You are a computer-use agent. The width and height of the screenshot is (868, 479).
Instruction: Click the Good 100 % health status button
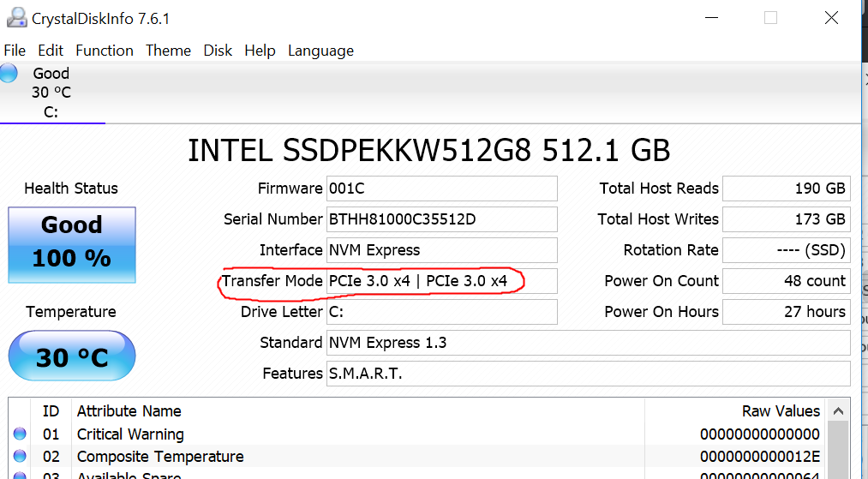coord(72,245)
